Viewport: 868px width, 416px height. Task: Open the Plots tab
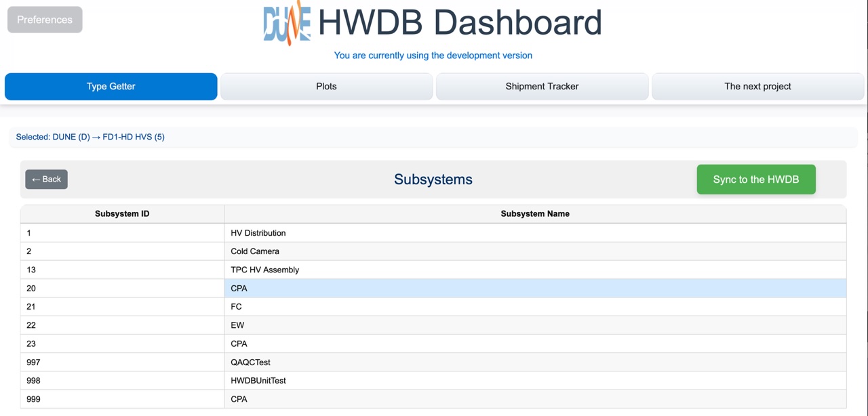326,87
